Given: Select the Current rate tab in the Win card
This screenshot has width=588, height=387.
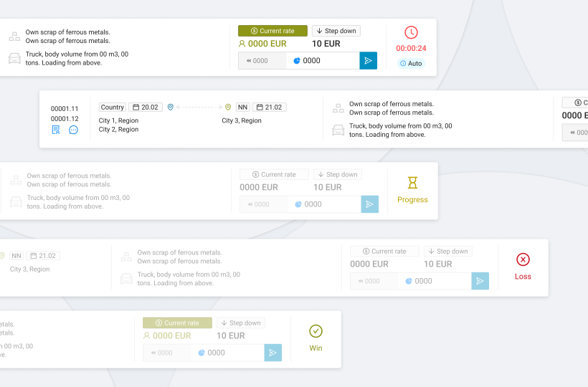Looking at the screenshot, I should coord(177,323).
